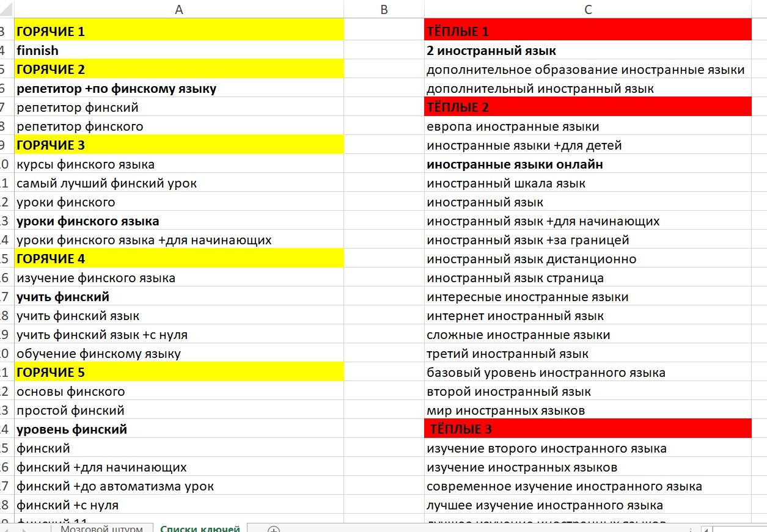
Task: Switch to the Мозговой штурм sheet tab
Action: coord(101,528)
